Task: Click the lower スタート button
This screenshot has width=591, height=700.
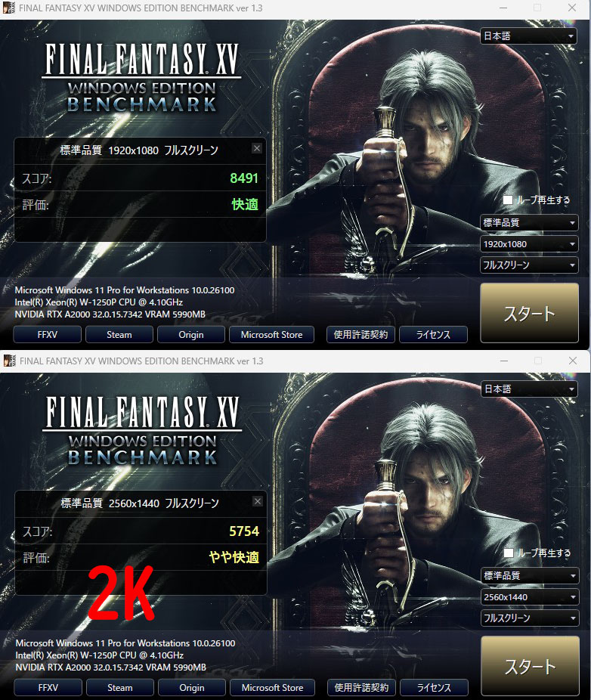Action: pyautogui.click(x=531, y=666)
